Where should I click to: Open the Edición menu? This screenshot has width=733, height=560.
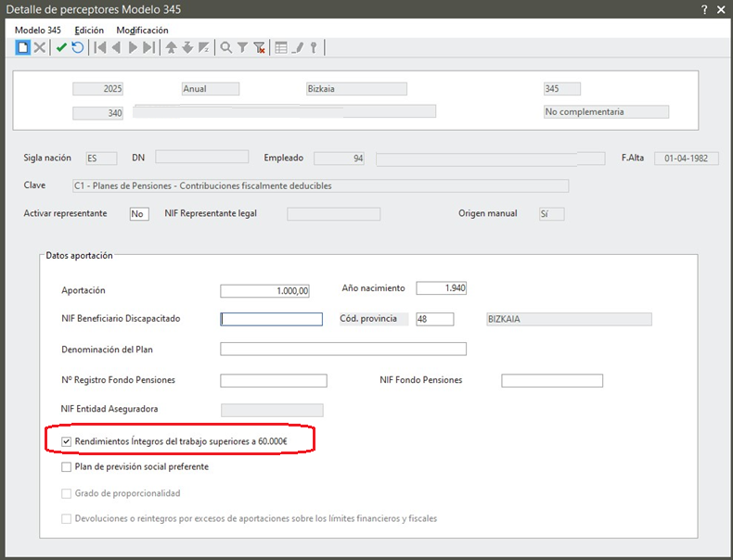[x=89, y=30]
